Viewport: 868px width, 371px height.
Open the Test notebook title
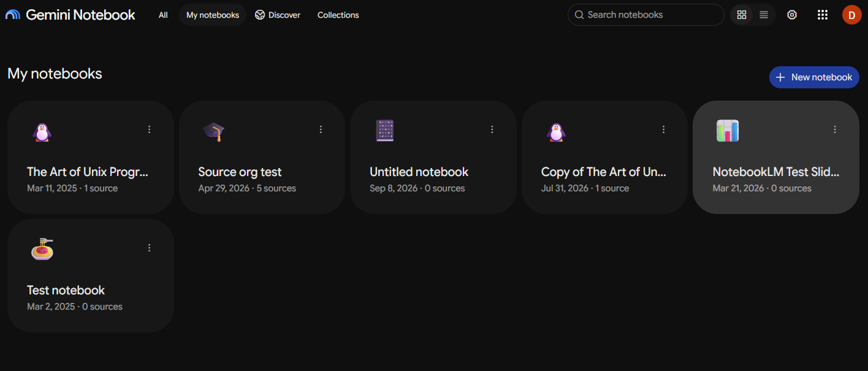click(66, 291)
